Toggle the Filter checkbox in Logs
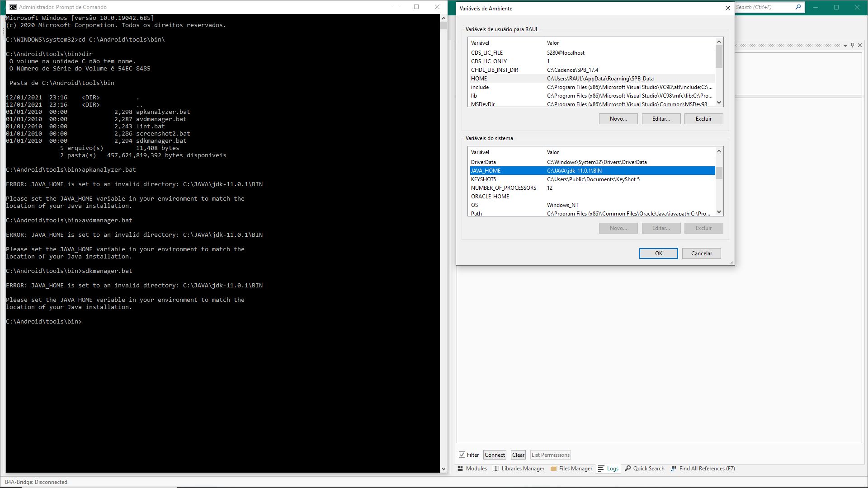The image size is (868, 488). [x=462, y=455]
